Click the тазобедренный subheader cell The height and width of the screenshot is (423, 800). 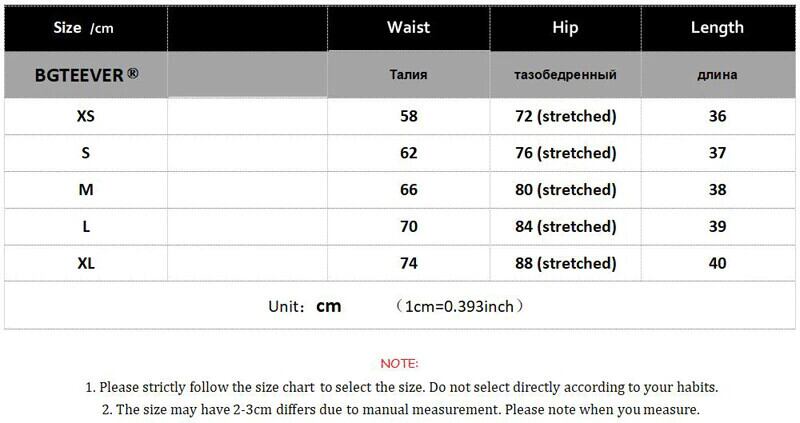click(x=565, y=75)
